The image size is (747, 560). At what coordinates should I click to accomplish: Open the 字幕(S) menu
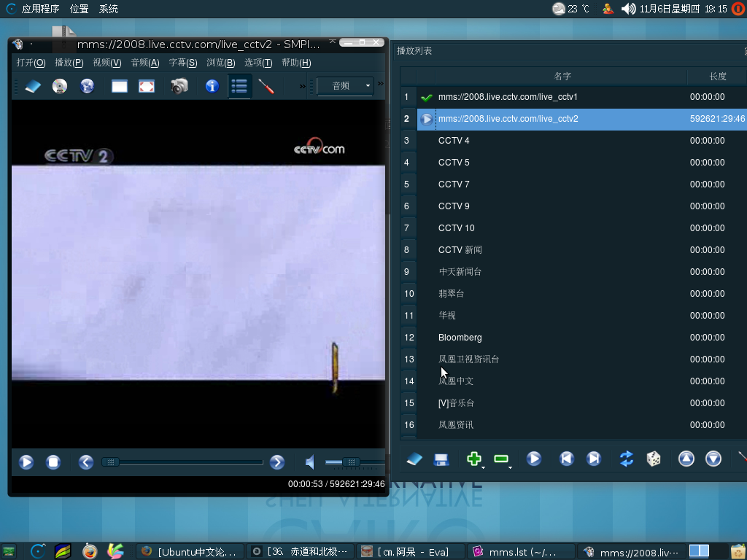[182, 63]
